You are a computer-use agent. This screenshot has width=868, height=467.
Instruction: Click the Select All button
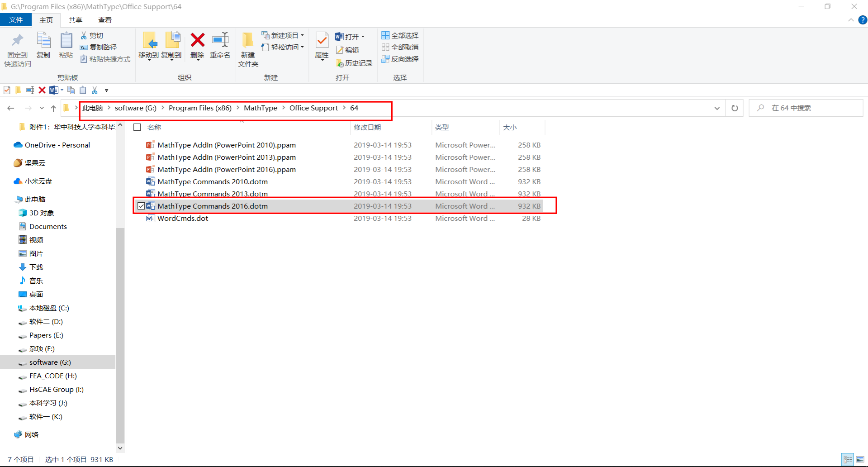tap(400, 35)
